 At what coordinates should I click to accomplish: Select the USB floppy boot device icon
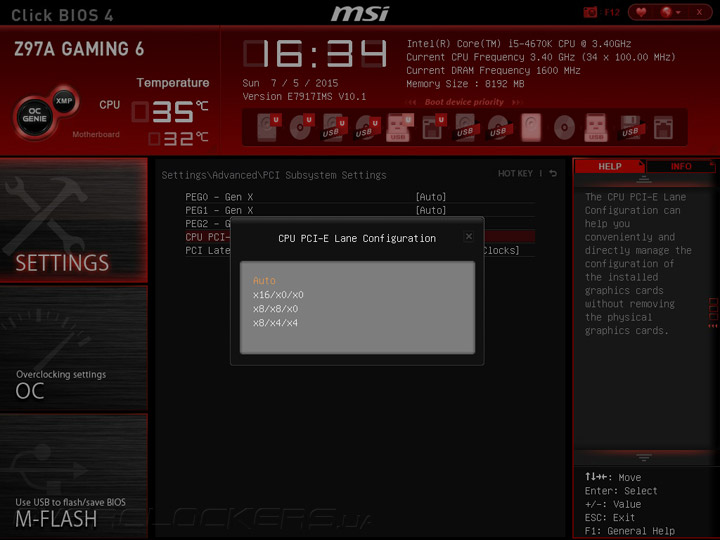(x=630, y=127)
